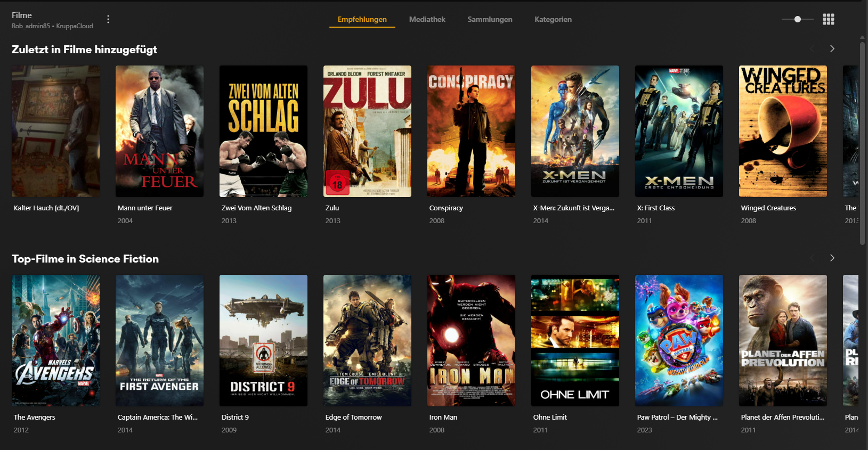Open The Avengers movie poster

coord(55,340)
